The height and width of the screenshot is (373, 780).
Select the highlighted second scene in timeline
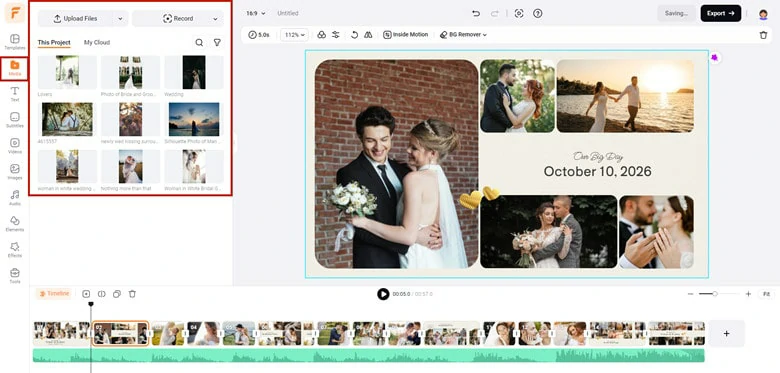(121, 333)
